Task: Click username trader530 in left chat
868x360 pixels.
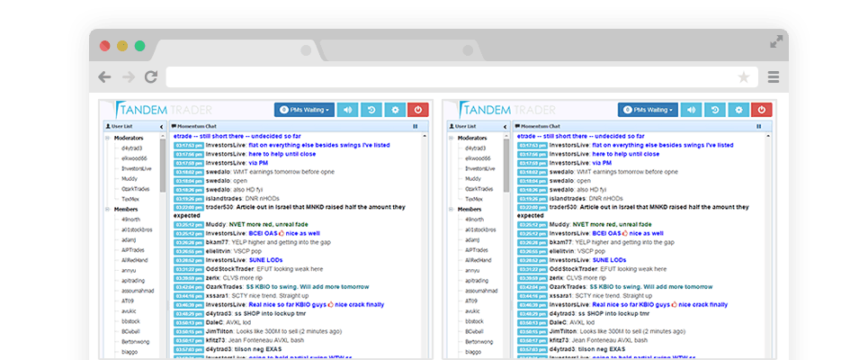Action: tap(219, 207)
